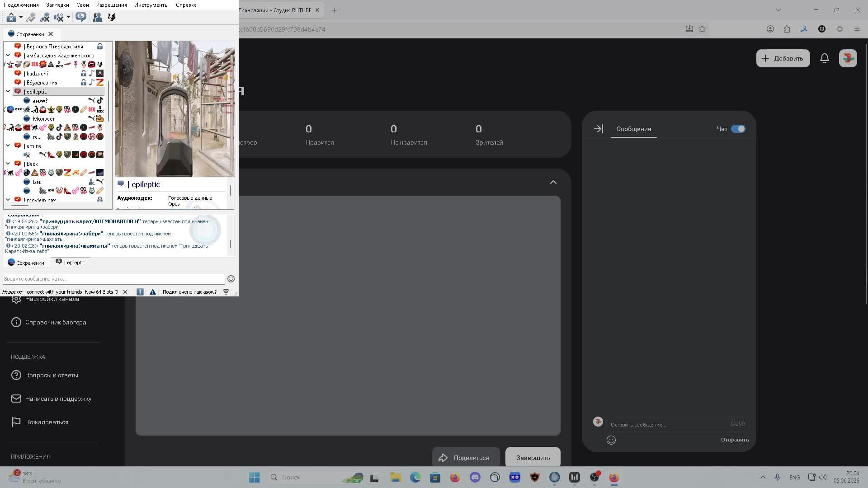This screenshot has height=488, width=868.
Task: Open the Подключения menu in TeamSpeak
Action: click(21, 5)
